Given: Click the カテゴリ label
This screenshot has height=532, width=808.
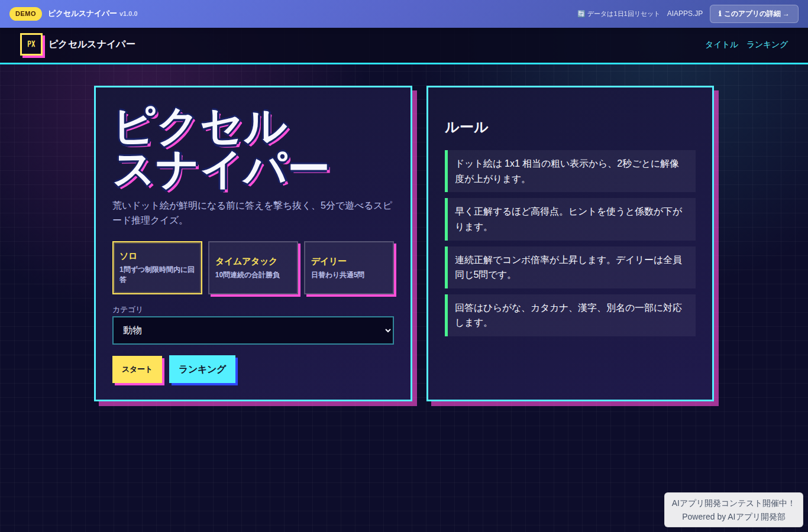Looking at the screenshot, I should click(x=128, y=309).
